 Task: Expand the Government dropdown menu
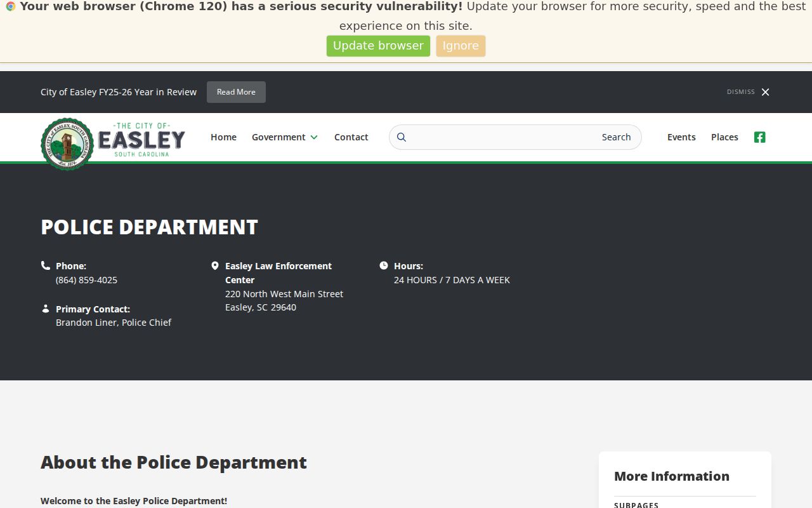[x=285, y=137]
